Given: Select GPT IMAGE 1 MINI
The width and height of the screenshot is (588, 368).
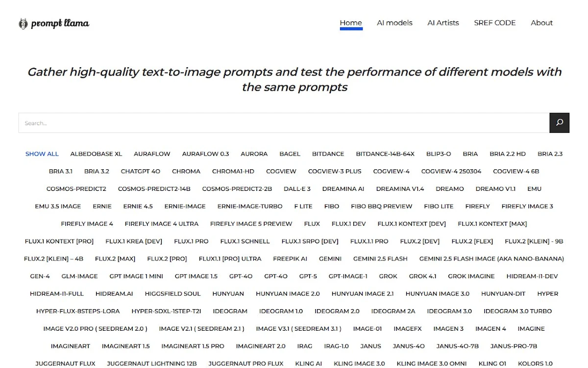Looking at the screenshot, I should [136, 276].
